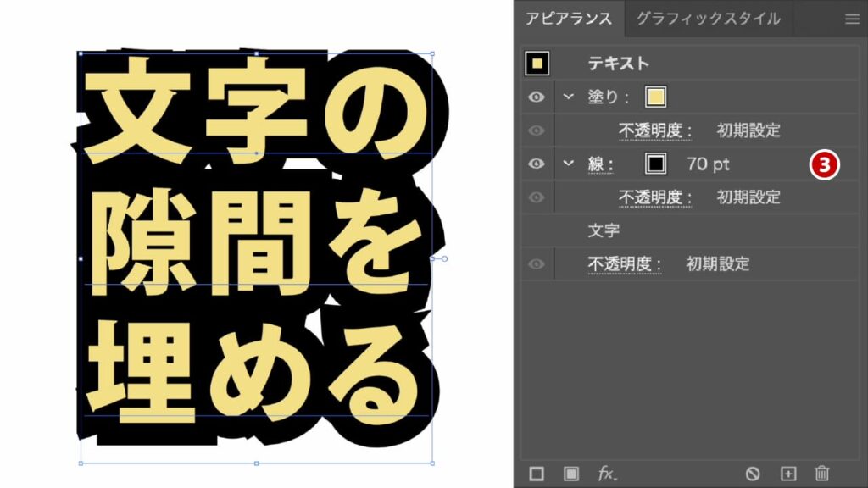Toggle visibility of the 塗り fill row
The height and width of the screenshot is (488, 868).
(x=536, y=97)
